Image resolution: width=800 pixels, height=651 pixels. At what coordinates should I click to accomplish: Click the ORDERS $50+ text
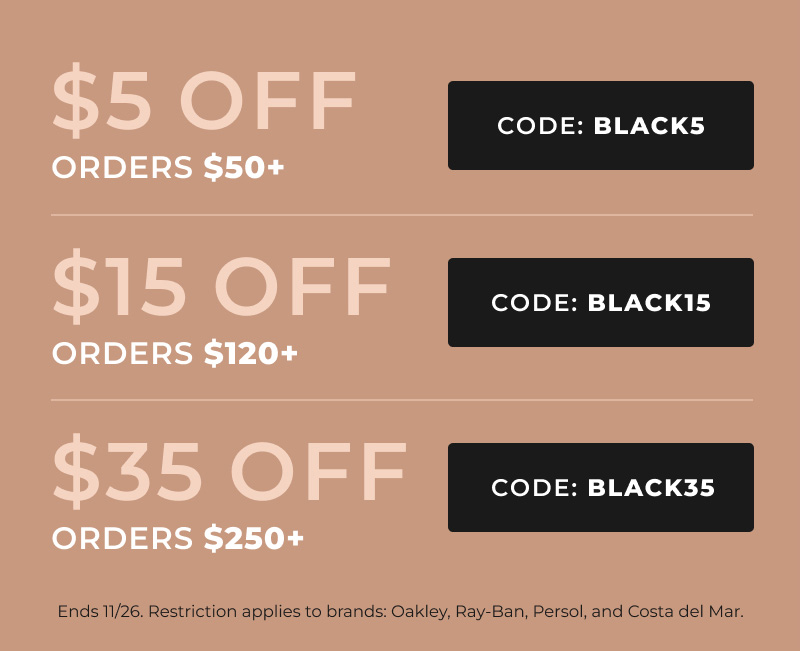[x=168, y=167]
